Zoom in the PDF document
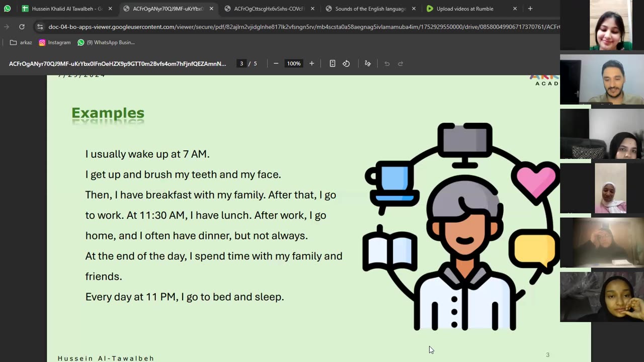Image resolution: width=644 pixels, height=362 pixels. 311,63
